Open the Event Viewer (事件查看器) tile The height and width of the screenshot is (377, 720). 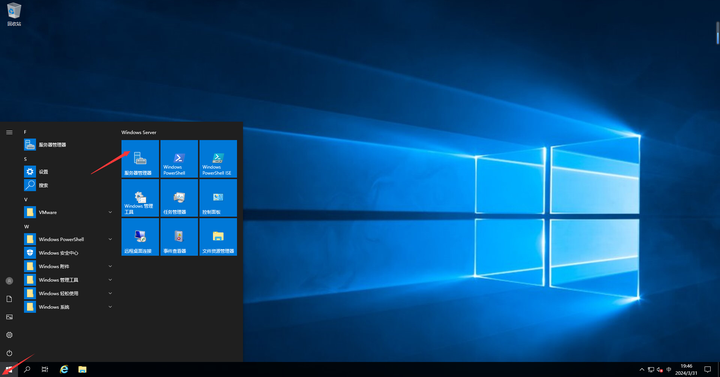(x=179, y=237)
